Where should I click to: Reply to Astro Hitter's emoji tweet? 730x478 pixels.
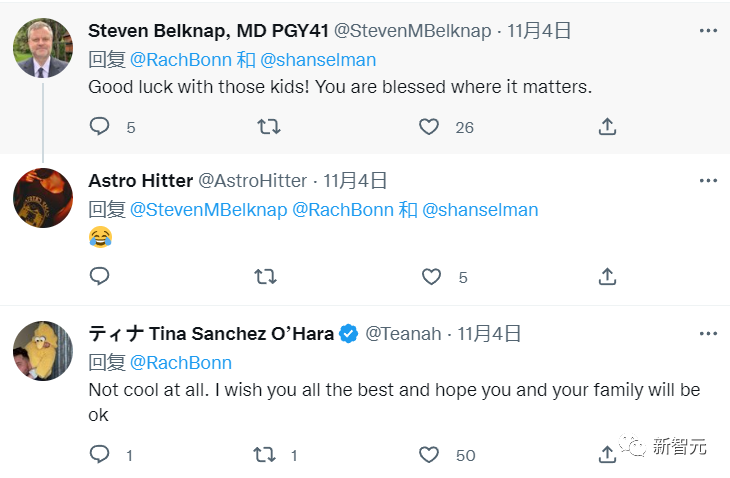point(100,276)
